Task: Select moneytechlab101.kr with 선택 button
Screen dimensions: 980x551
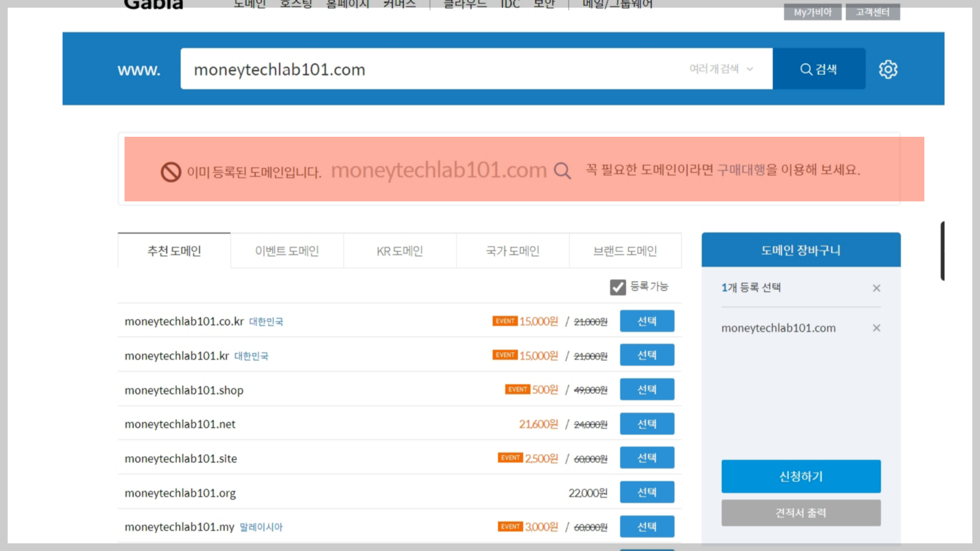Action: [647, 355]
